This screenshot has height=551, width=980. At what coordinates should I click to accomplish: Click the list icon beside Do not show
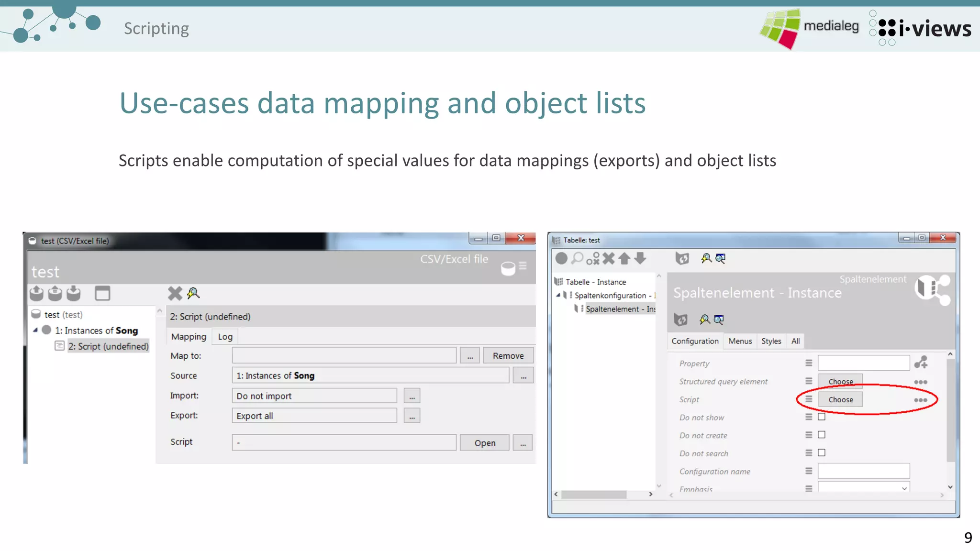[809, 417]
